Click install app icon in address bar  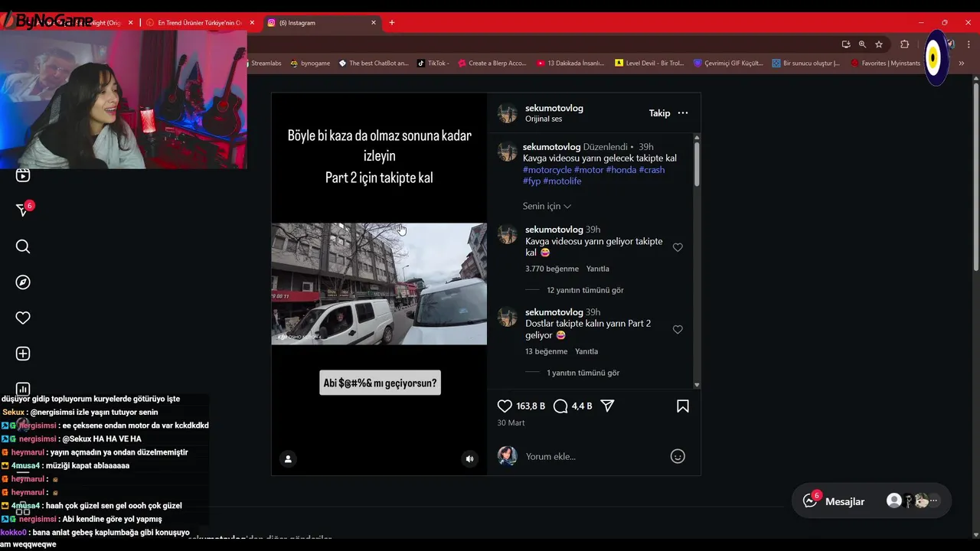[x=845, y=44]
